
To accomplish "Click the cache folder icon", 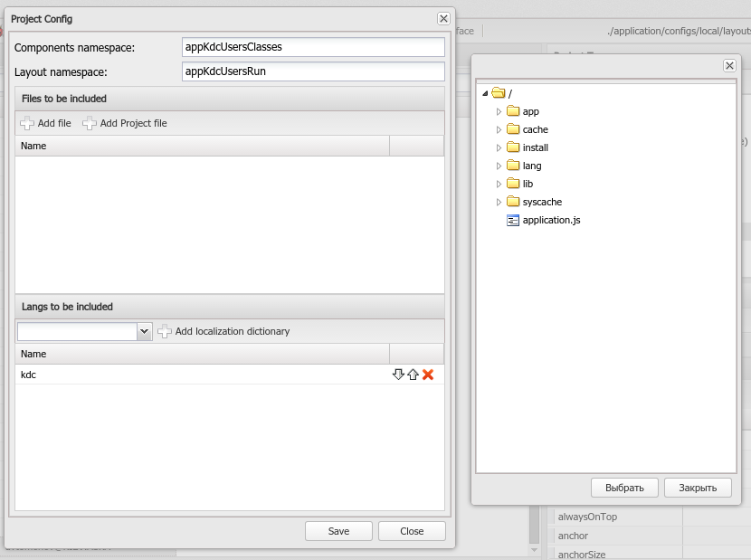I will coord(513,129).
